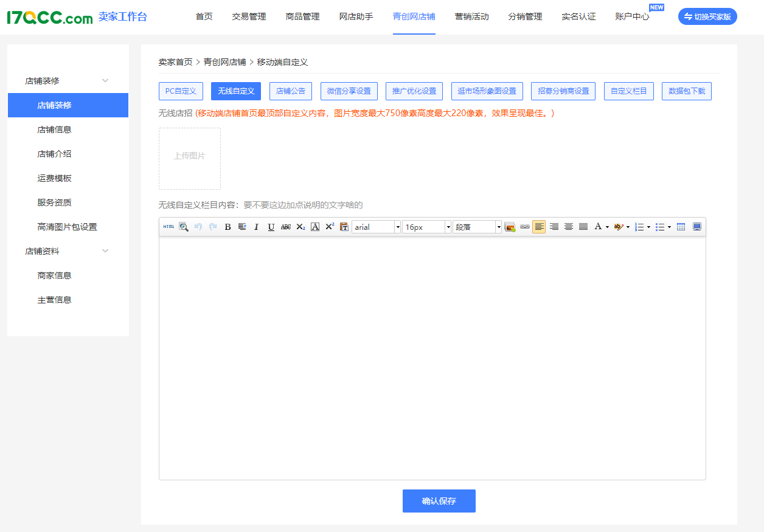Screen dimensions: 764x532
Task: Open the arial font family dropdown
Action: pos(398,227)
